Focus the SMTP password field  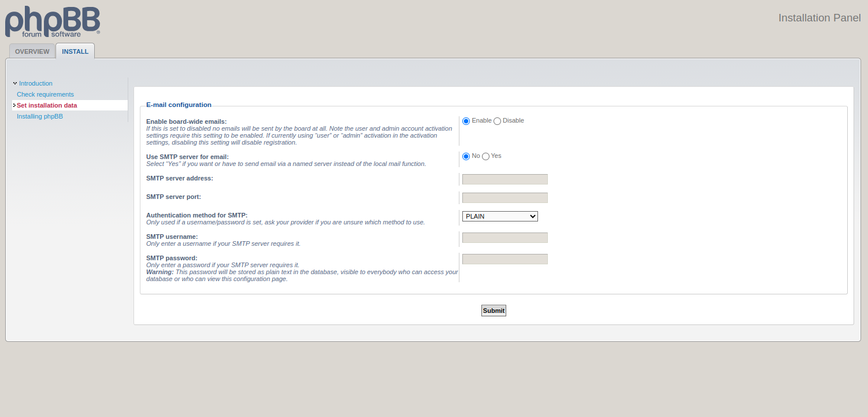[x=505, y=259]
